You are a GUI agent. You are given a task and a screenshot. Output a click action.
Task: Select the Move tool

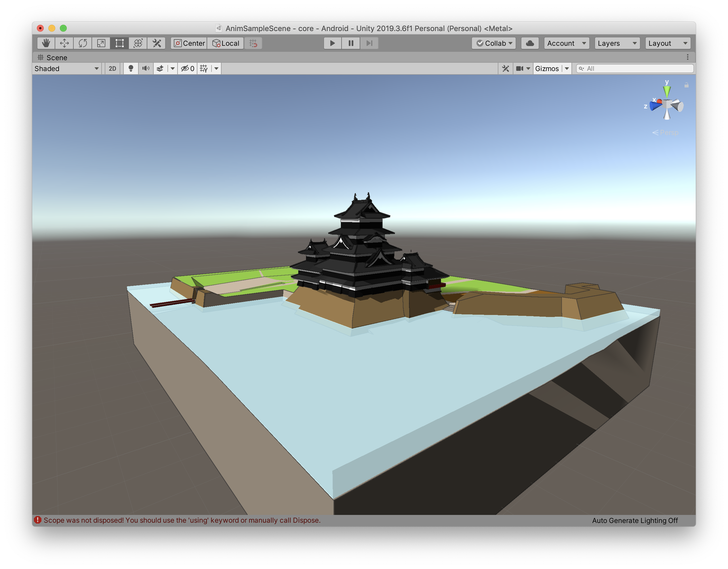[64, 43]
